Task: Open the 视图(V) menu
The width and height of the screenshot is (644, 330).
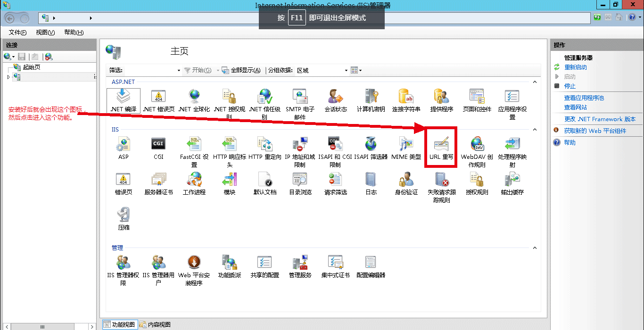Action: point(45,33)
